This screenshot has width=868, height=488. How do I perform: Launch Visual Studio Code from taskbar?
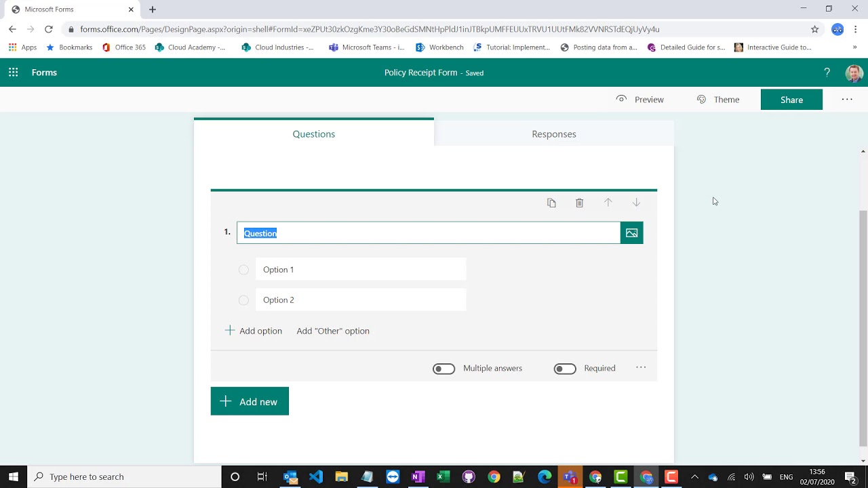(x=316, y=476)
